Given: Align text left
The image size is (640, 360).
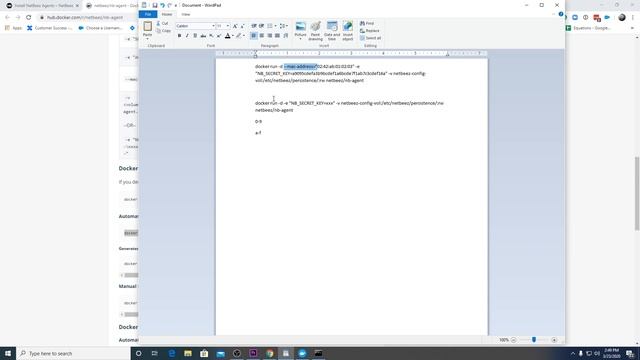Looking at the screenshot, I should [x=253, y=36].
